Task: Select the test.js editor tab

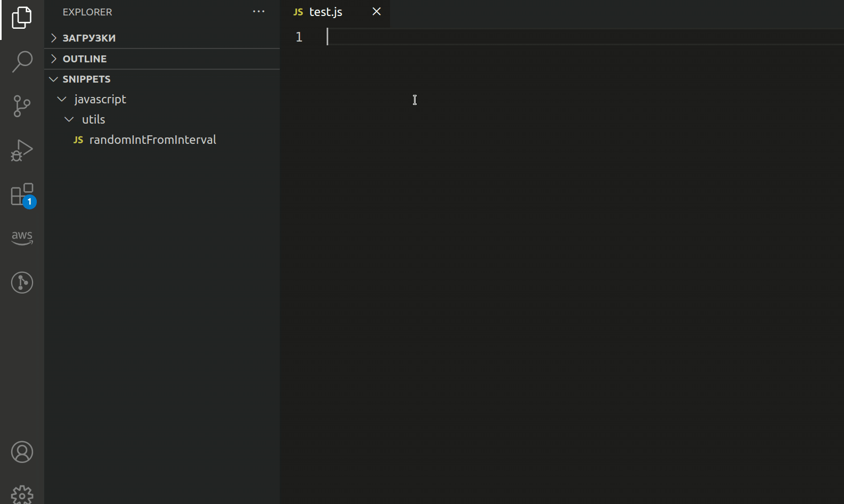Action: pos(326,12)
